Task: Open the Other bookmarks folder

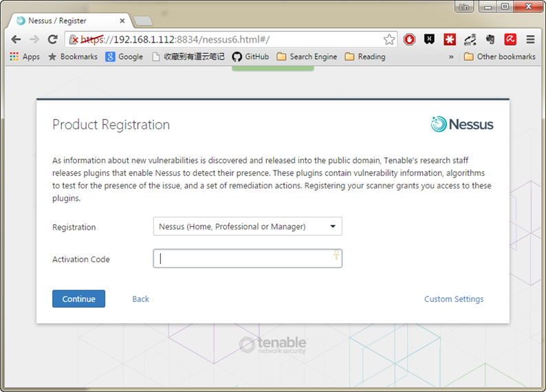Action: (x=500, y=57)
